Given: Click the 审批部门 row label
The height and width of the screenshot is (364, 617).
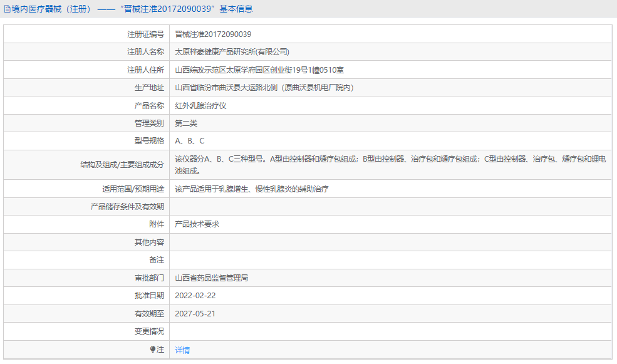Looking at the screenshot, I should (149, 278).
